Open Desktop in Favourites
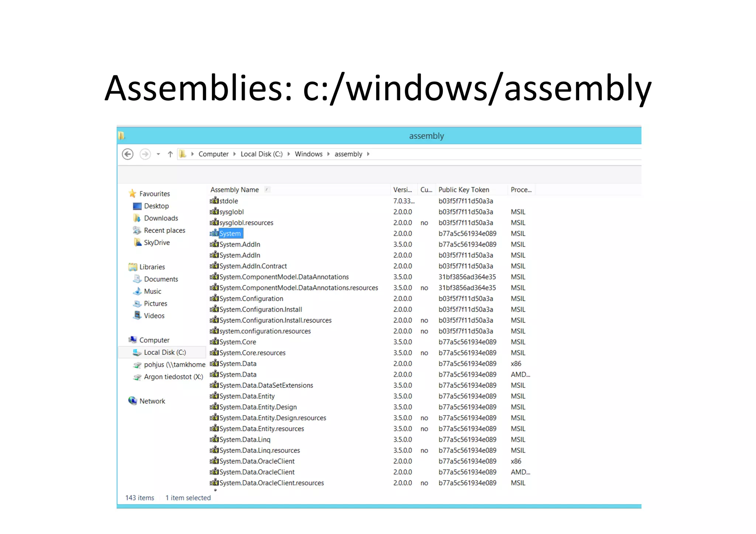756x534 pixels. 156,206
